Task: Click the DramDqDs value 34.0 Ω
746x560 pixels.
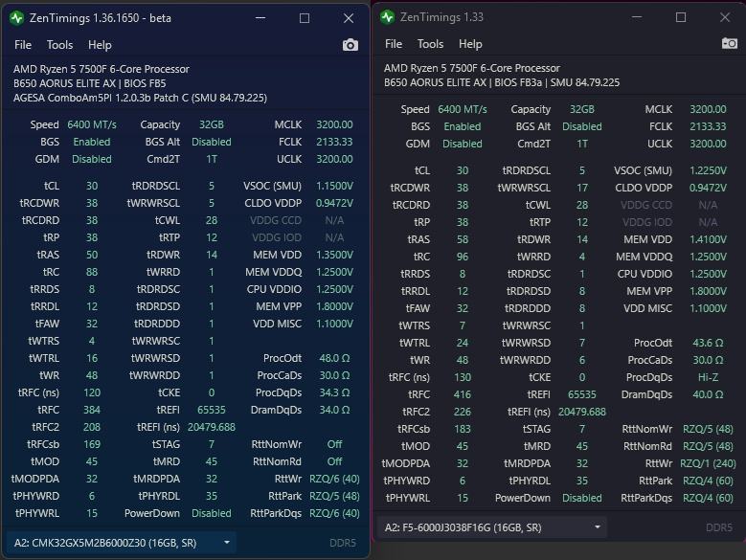Action: coord(334,410)
